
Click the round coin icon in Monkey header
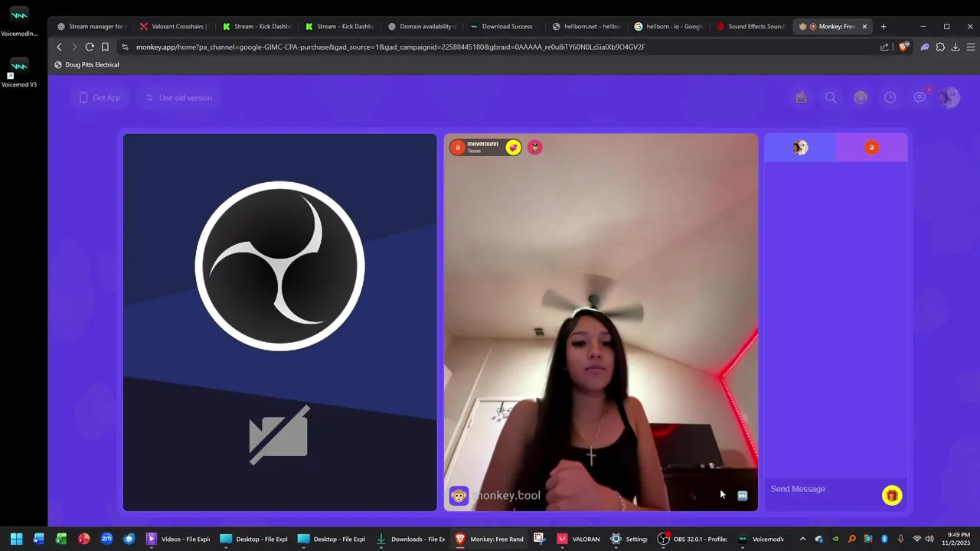tap(861, 98)
